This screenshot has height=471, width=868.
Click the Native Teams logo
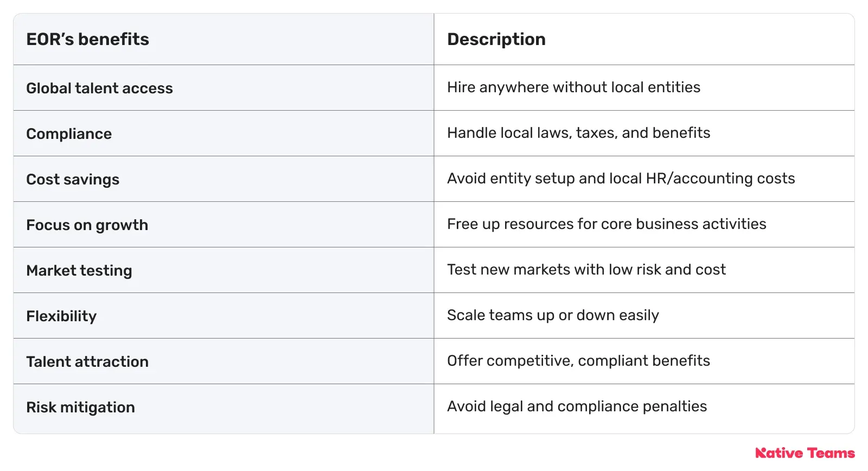tap(805, 453)
